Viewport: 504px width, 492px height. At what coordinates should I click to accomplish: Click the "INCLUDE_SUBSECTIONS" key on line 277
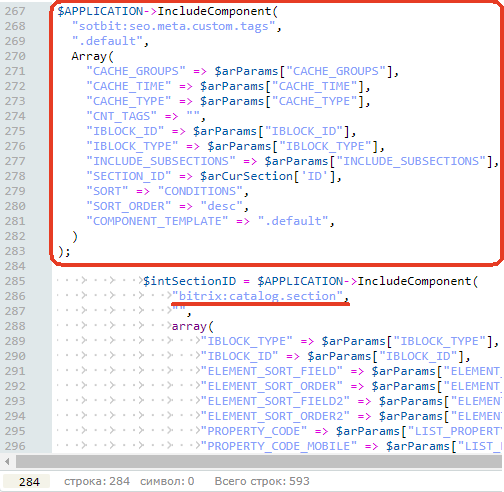tap(161, 161)
